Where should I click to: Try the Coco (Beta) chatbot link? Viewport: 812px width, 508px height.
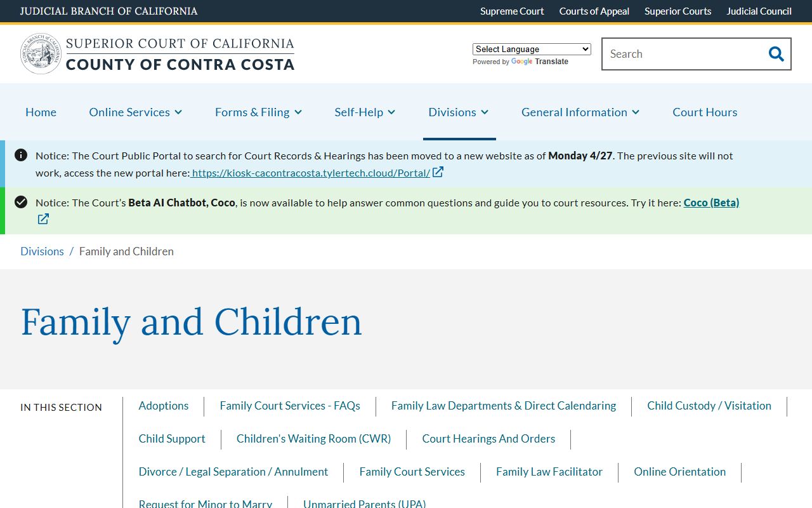[x=711, y=203]
